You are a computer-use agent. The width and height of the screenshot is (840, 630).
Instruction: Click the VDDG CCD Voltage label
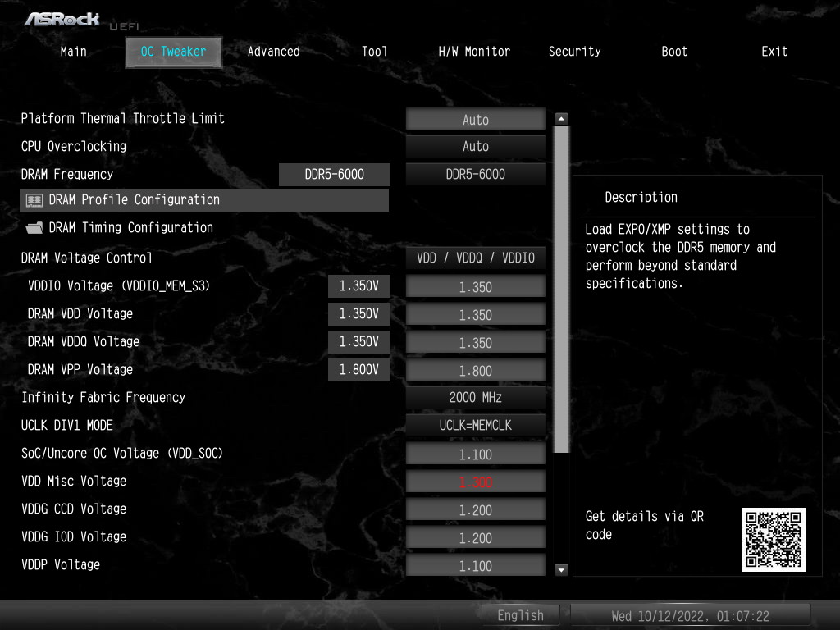(73, 509)
